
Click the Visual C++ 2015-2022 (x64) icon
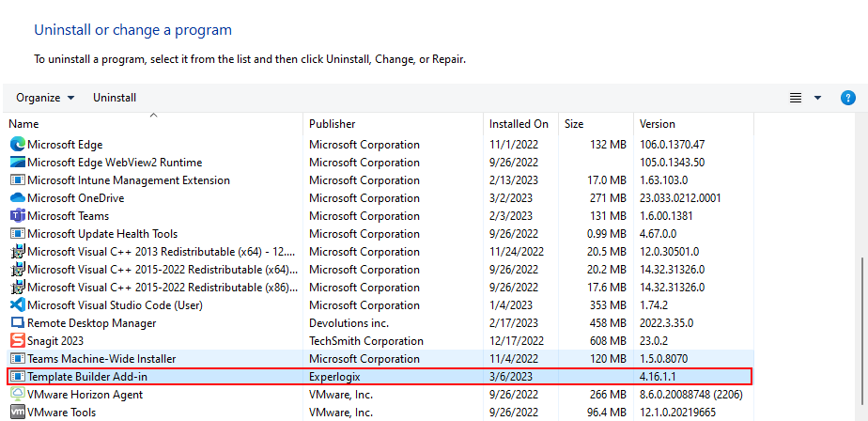pos(18,269)
